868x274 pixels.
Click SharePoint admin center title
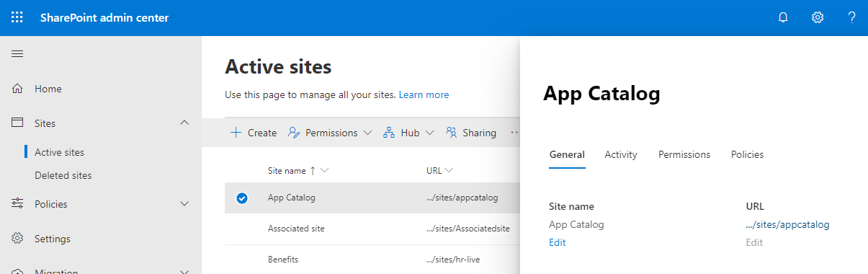pyautogui.click(x=104, y=17)
